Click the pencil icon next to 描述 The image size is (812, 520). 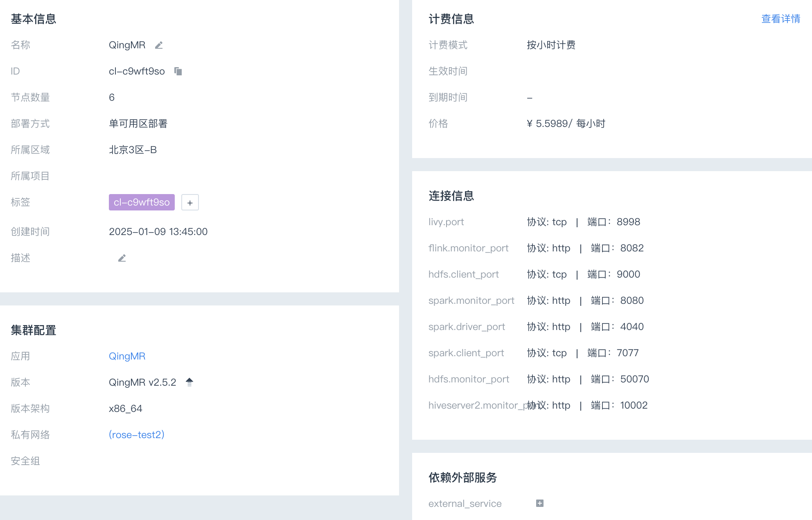tap(122, 258)
